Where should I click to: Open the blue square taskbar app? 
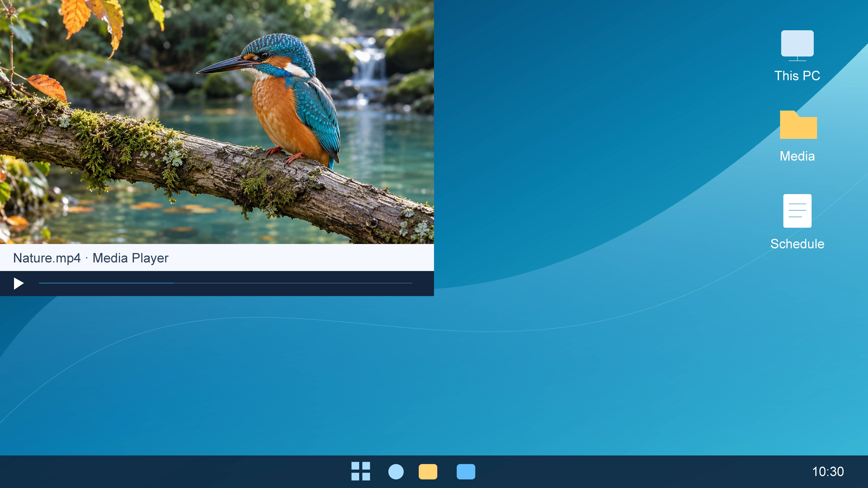(x=466, y=472)
